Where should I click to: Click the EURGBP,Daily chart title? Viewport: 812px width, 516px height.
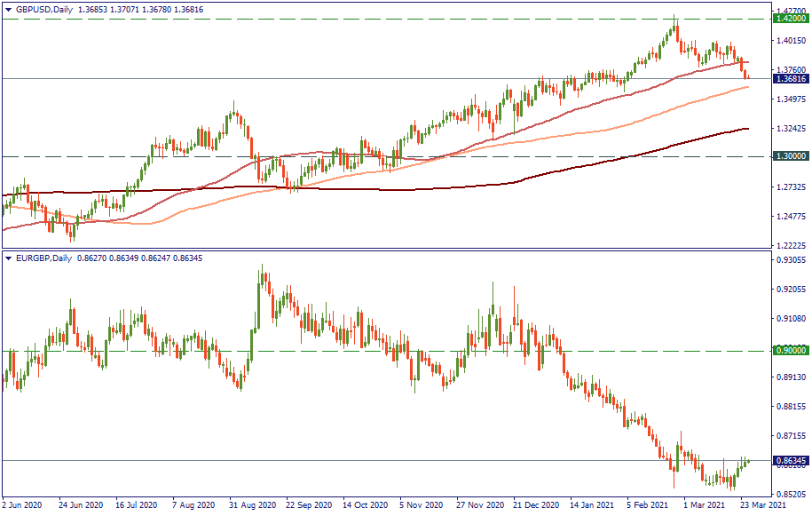[44, 258]
